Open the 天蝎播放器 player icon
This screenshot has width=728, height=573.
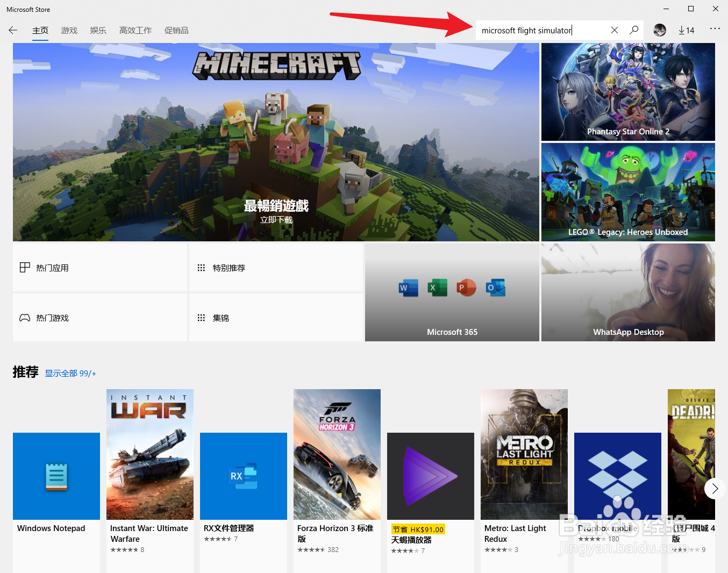point(431,476)
